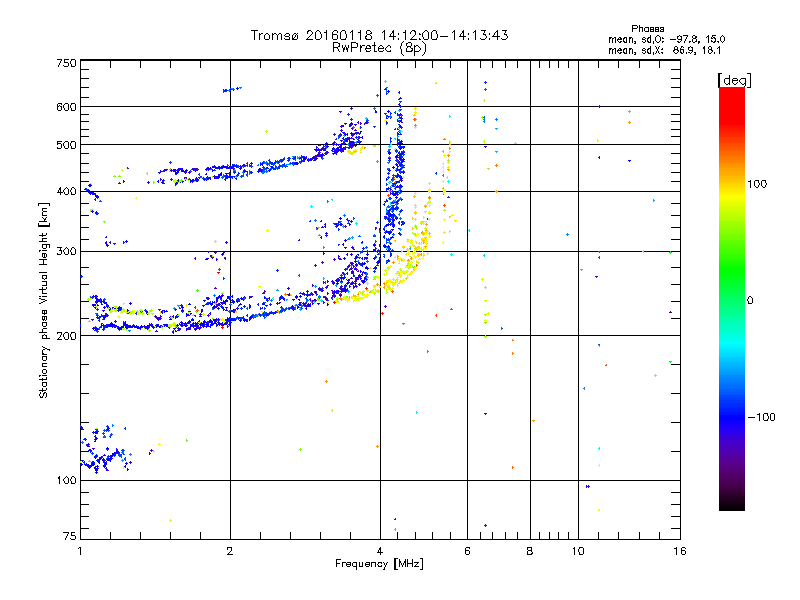Click the colorbar tick label '-100'
Viewport: 800px width, 600px height.
pyautogui.click(x=761, y=417)
